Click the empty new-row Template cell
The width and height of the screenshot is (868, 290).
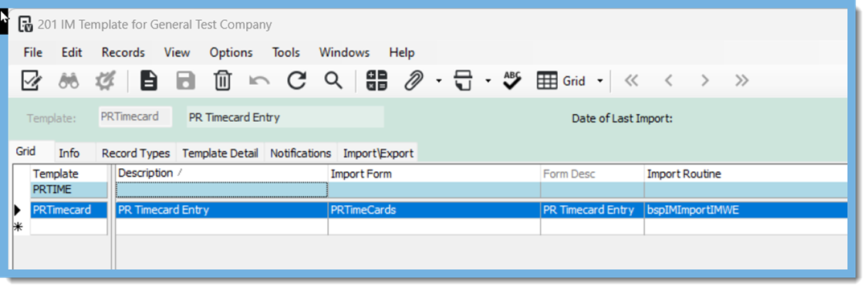tap(69, 226)
